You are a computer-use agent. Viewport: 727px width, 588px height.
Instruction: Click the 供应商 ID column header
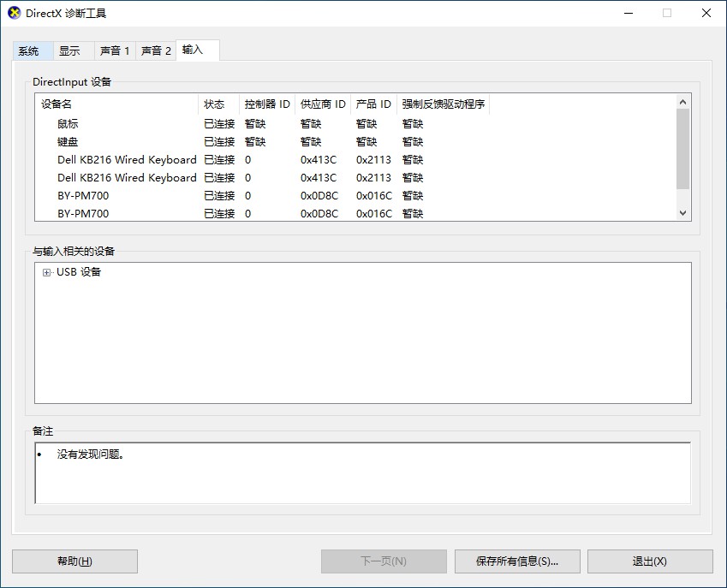click(323, 104)
